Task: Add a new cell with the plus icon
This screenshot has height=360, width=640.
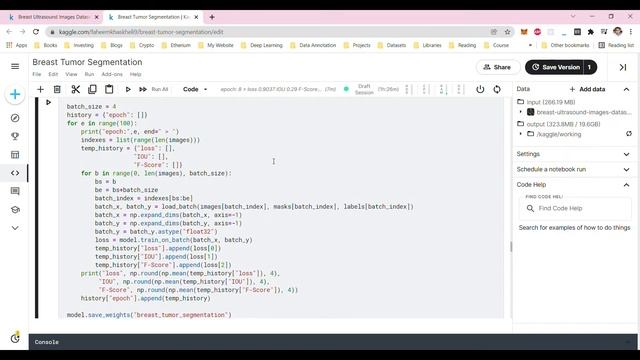Action: pyautogui.click(x=40, y=89)
